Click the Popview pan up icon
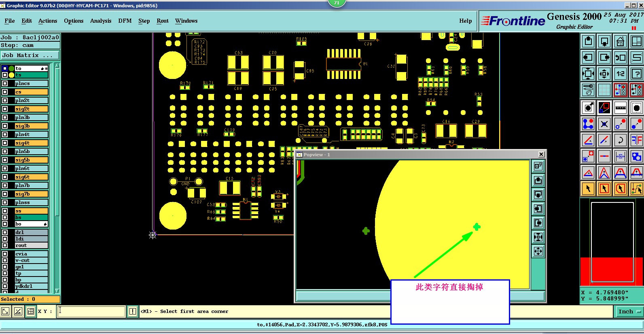The height and width of the screenshot is (334, 644). point(538,180)
